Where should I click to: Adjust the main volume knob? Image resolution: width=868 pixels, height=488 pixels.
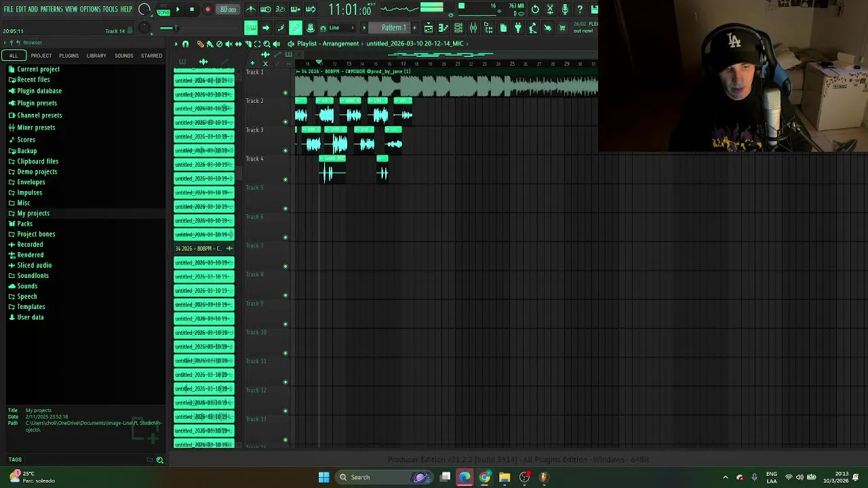(144, 9)
